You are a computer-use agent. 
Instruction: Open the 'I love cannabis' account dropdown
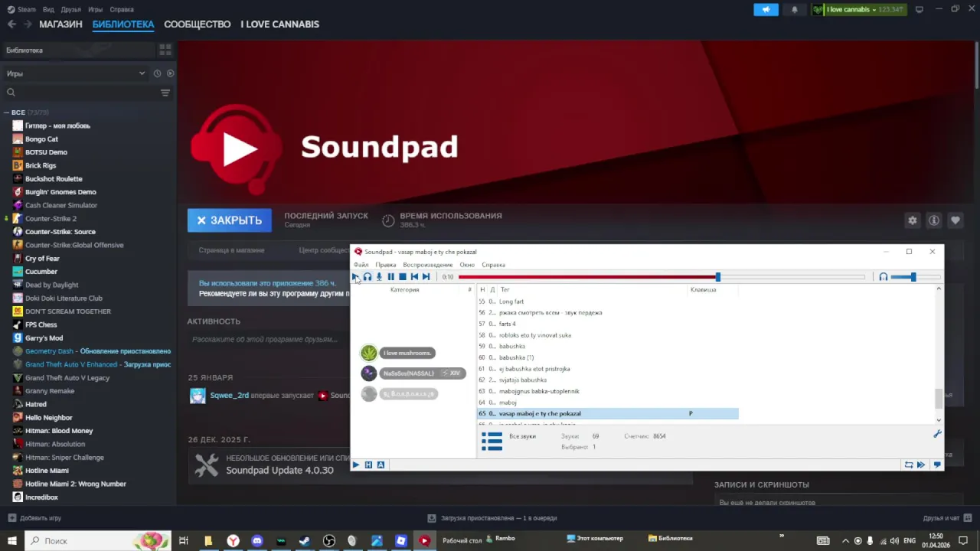[x=858, y=9]
